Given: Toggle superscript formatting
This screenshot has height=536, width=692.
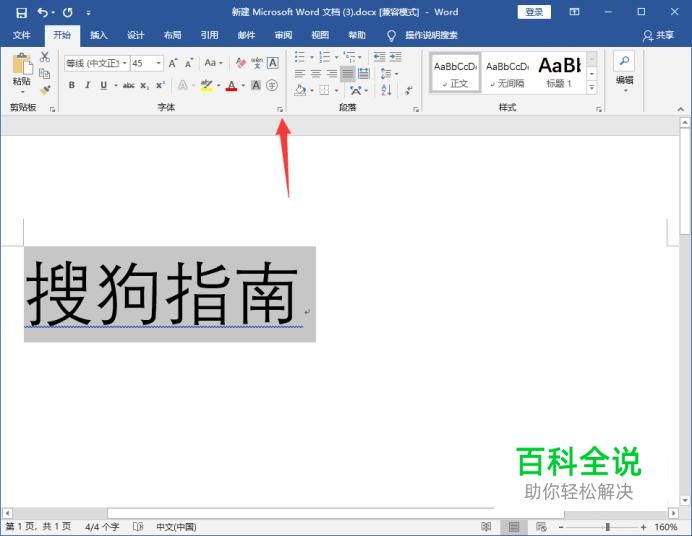Looking at the screenshot, I should point(160,85).
